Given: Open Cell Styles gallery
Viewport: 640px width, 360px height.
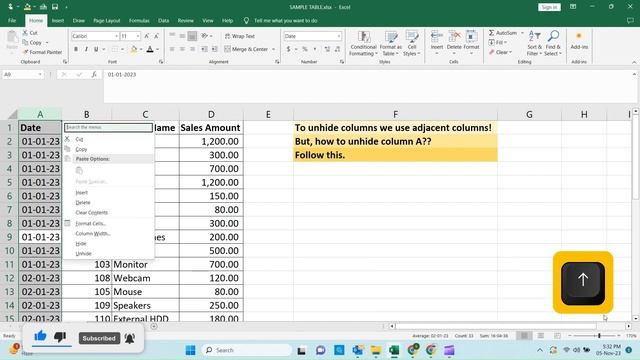Looking at the screenshot, I should point(411,43).
